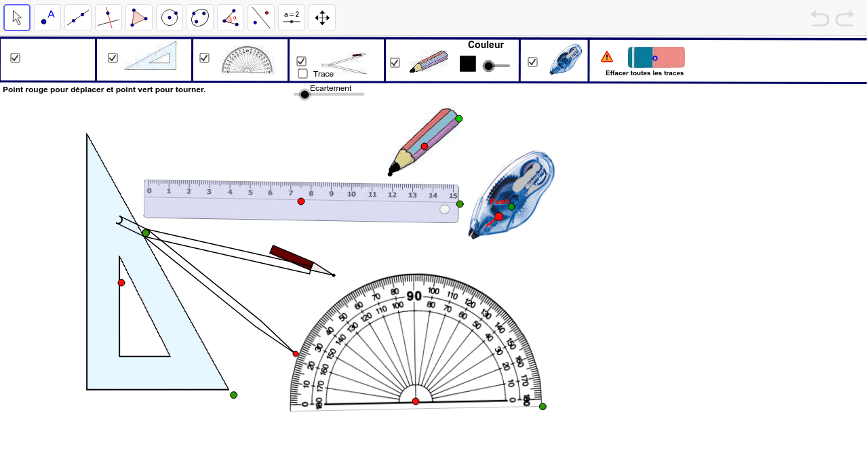Adjust the Ecartement slider
Screen dimensions: 868x461
pos(304,94)
